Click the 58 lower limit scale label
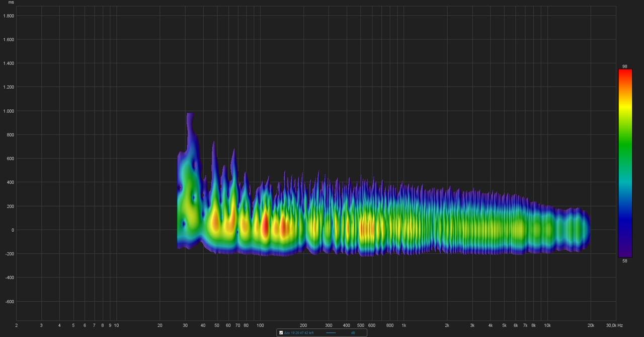 tap(624, 261)
